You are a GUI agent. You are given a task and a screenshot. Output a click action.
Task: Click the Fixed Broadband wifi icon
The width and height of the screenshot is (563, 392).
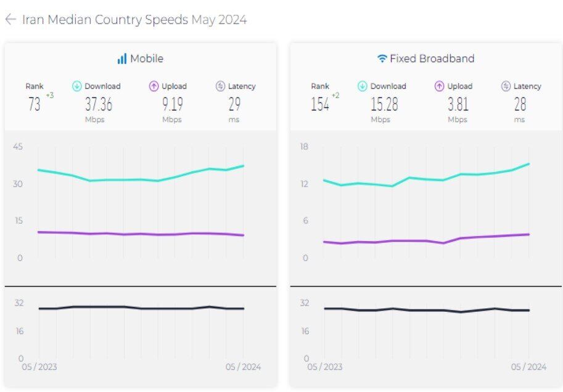[x=382, y=59]
